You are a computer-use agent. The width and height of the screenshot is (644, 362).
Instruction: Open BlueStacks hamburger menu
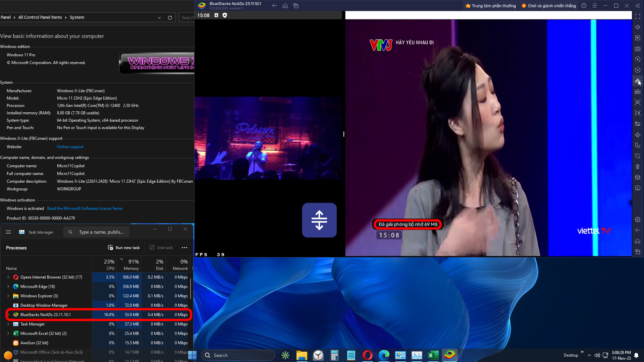click(x=595, y=6)
